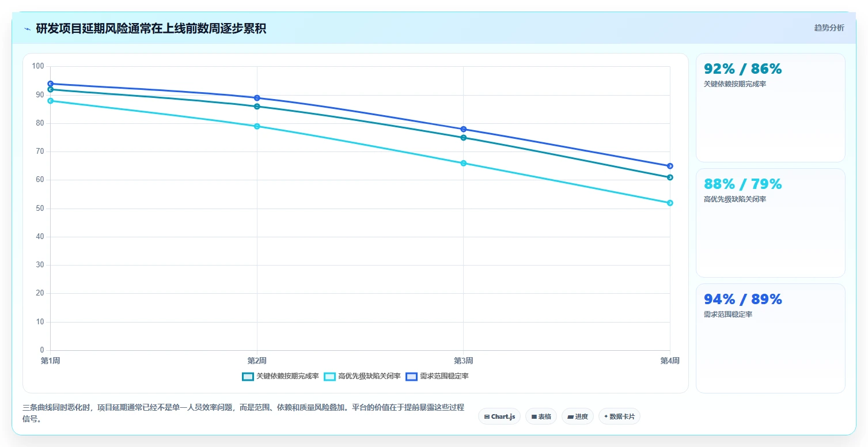Click the 0 y-axis tick label
Viewport: 868px width, 447px height.
[x=42, y=350]
